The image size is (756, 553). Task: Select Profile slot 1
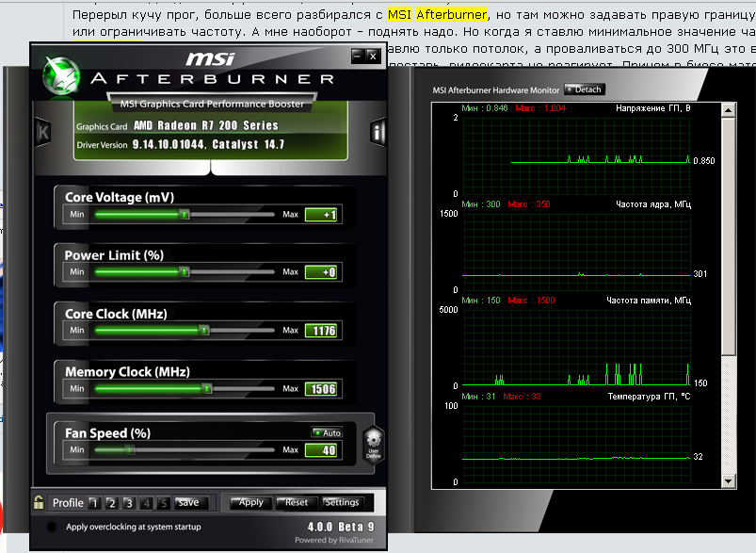click(94, 503)
